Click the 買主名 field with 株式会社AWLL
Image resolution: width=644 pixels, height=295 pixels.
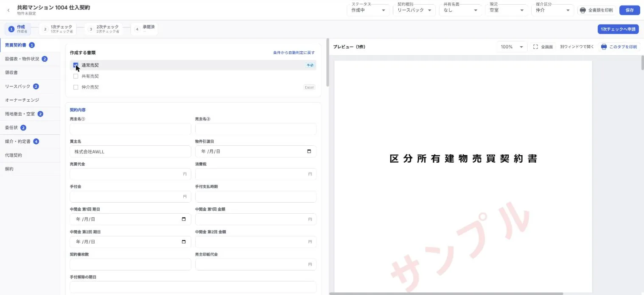click(130, 151)
